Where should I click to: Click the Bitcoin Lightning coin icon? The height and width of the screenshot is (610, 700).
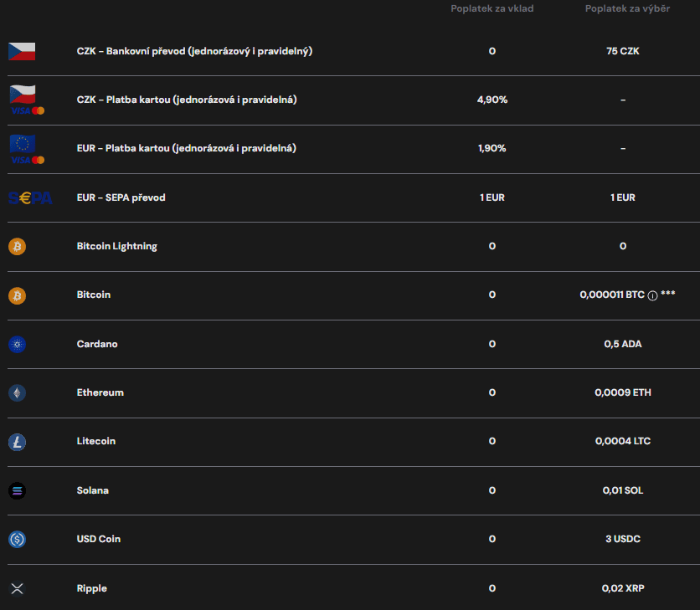click(x=17, y=246)
